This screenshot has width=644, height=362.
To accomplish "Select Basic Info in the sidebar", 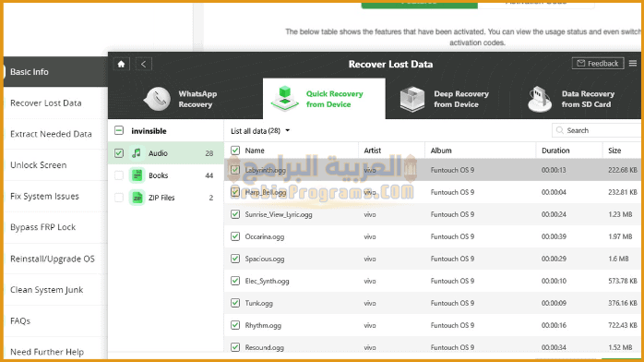I will pos(55,71).
